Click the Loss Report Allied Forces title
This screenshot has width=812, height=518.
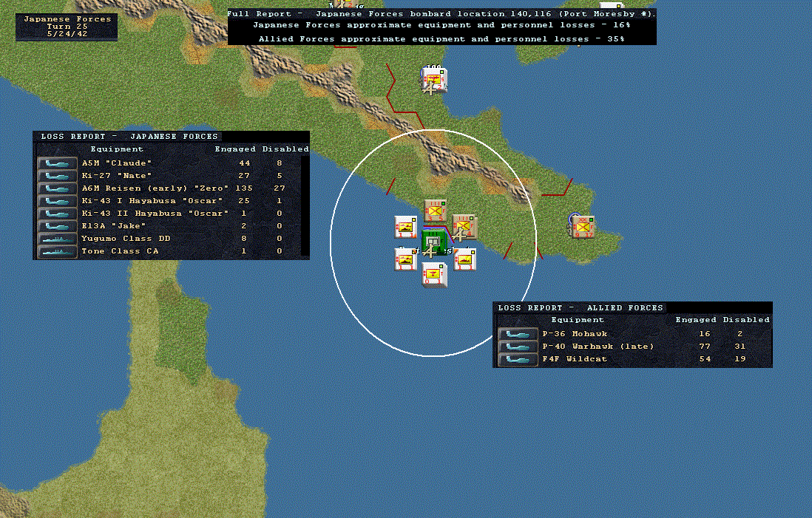(580, 308)
